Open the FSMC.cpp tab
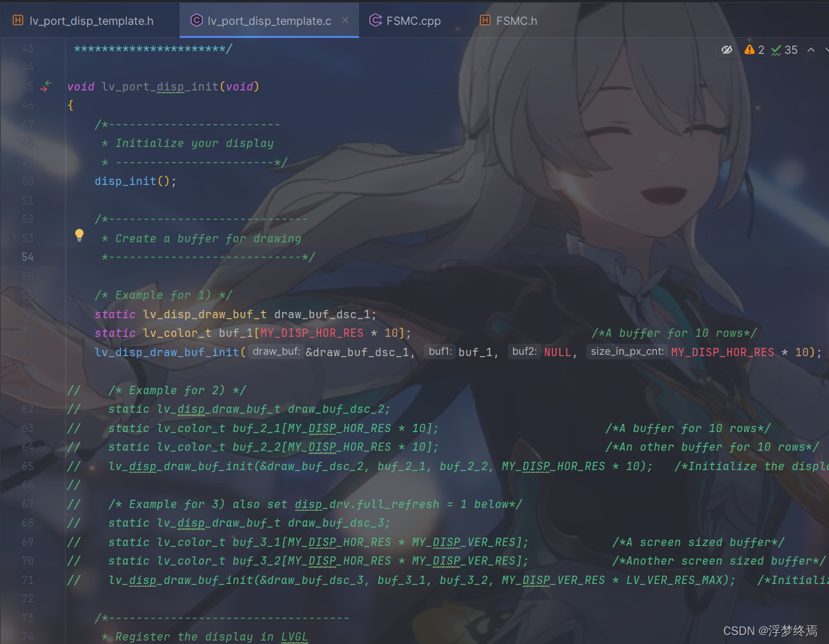The image size is (829, 644). [x=414, y=21]
